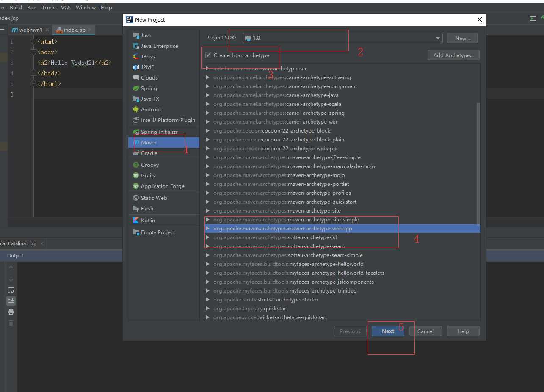
Task: Select camel-archetype-spring row
Action: pyautogui.click(x=342, y=113)
